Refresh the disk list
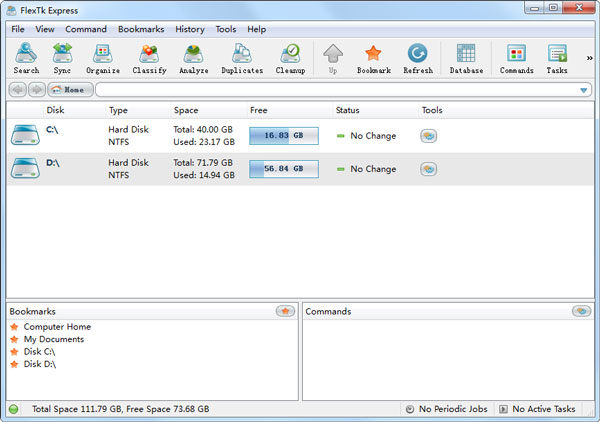 [x=417, y=59]
